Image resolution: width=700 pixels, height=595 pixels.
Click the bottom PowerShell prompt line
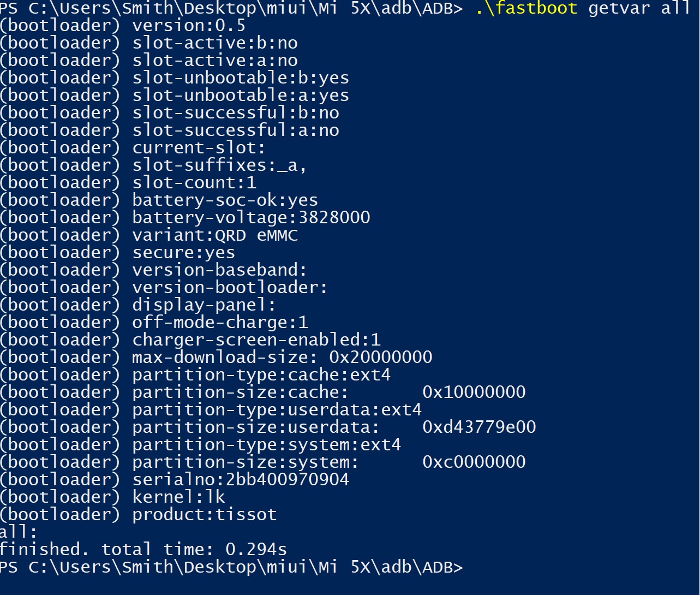point(231,567)
